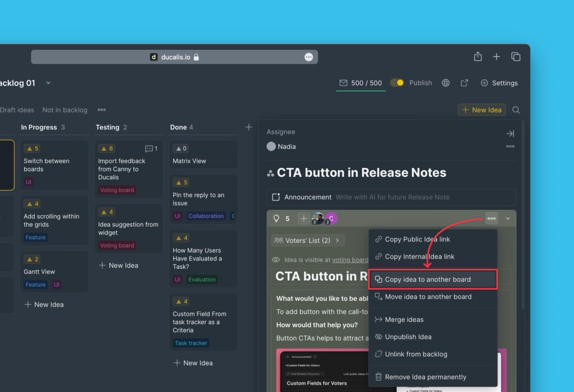574x392 pixels.
Task: Click the yellow New Idea button
Action: tap(482, 110)
